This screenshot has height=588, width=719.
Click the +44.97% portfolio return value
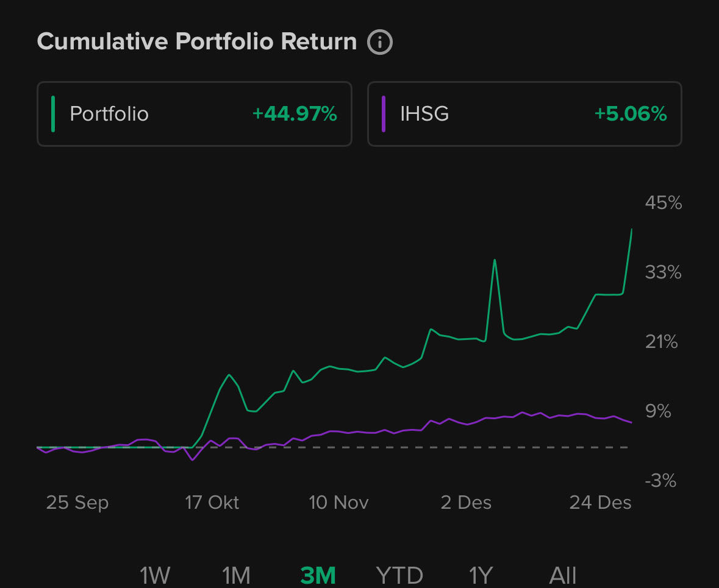(x=295, y=114)
